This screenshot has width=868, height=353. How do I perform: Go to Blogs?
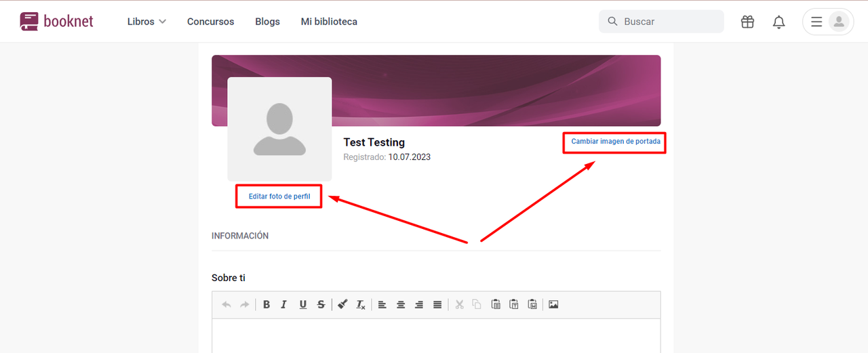pyautogui.click(x=267, y=22)
